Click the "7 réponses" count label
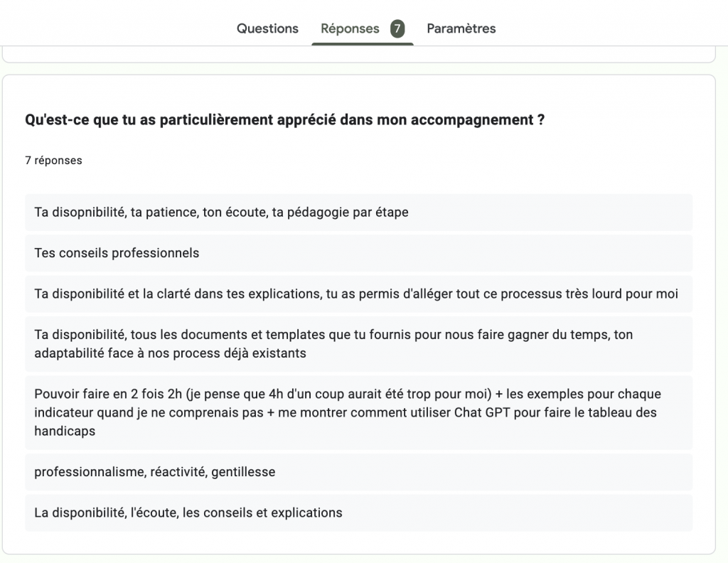 click(x=53, y=161)
